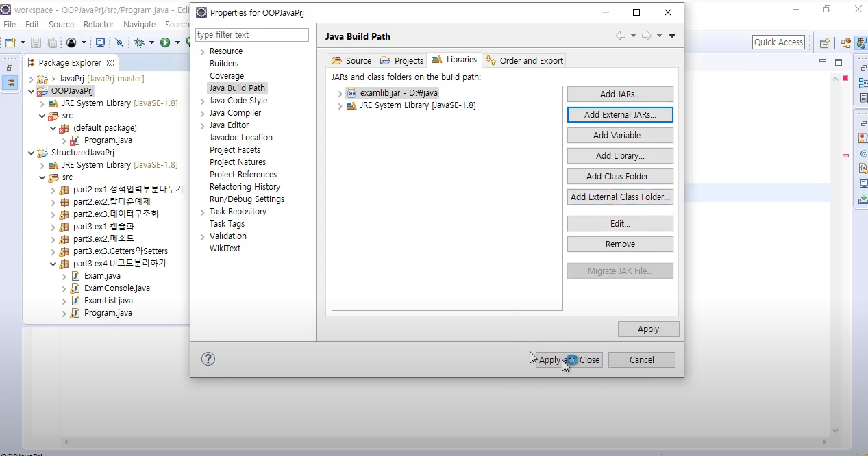The width and height of the screenshot is (868, 456).
Task: Open the Debug configurations dropdown arrow
Action: click(151, 42)
